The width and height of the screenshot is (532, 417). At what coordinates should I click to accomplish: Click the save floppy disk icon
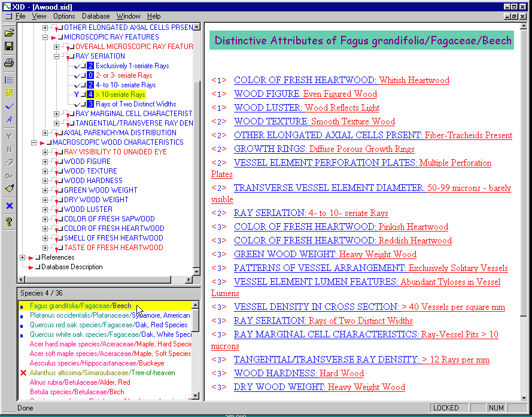pos(9,46)
